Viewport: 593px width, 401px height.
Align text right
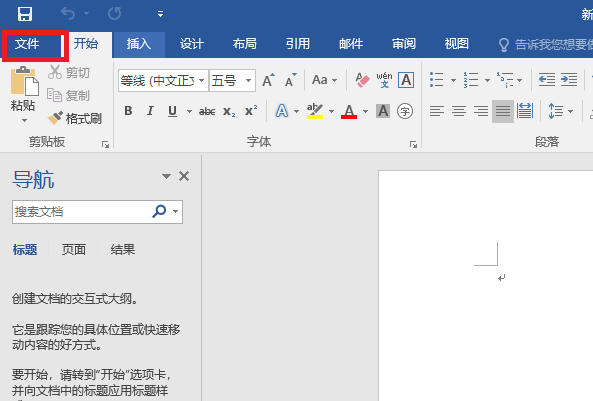click(481, 111)
